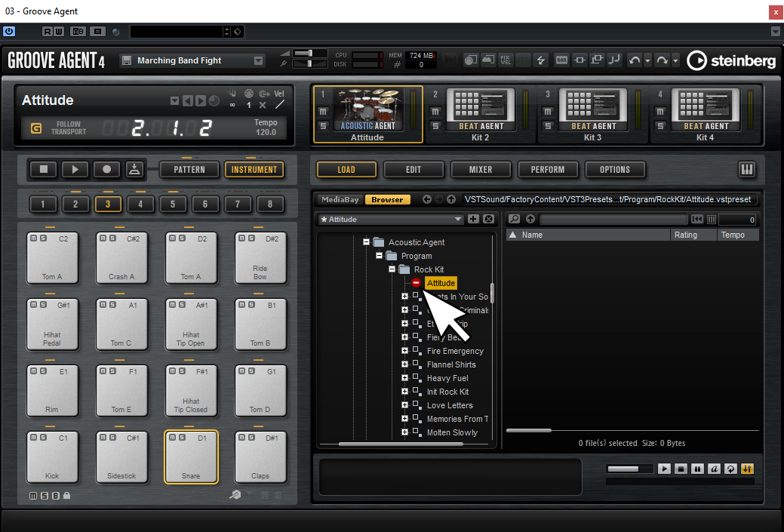
Task: Open the redo history dropdown arrow
Action: coord(675,60)
